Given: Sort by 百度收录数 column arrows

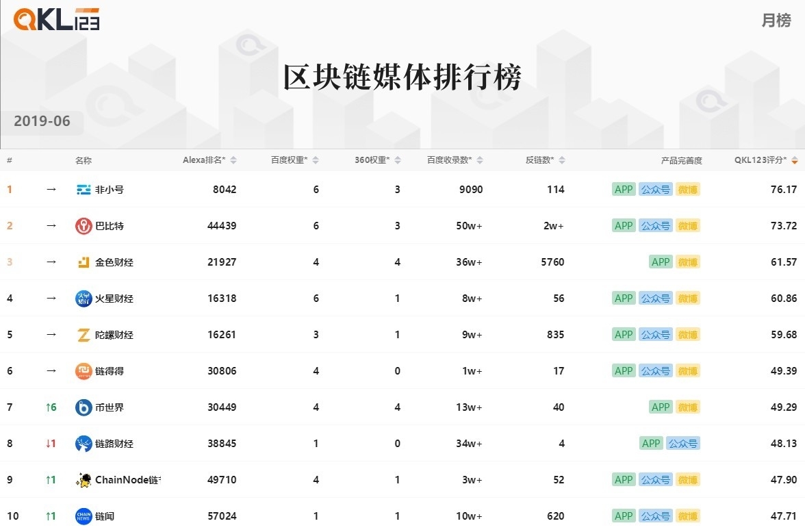Looking at the screenshot, I should [480, 160].
